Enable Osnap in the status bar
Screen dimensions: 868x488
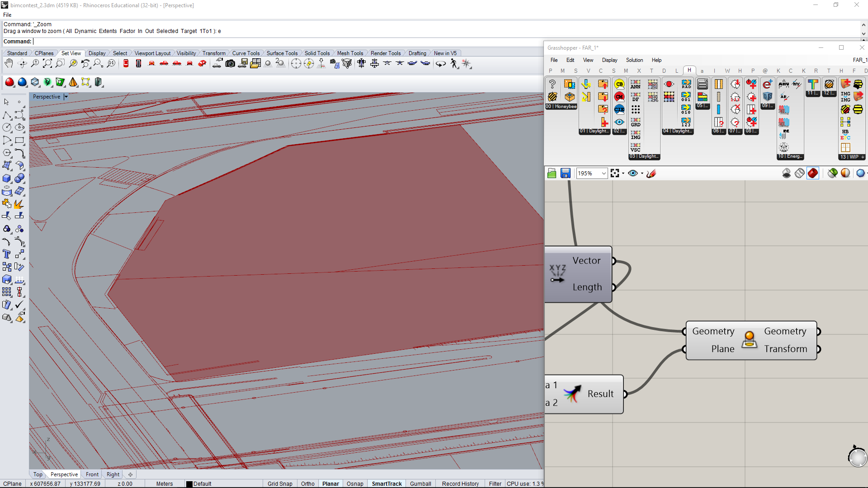[355, 483]
